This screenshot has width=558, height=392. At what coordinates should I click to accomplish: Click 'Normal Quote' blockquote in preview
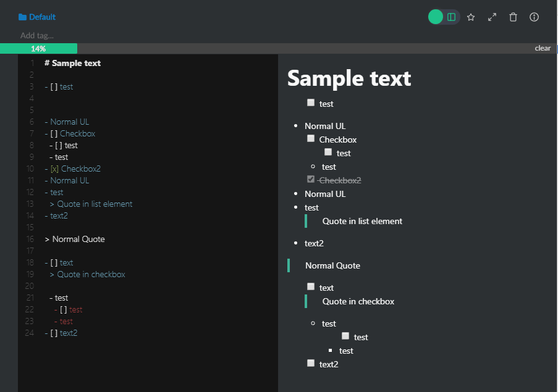[x=332, y=265]
